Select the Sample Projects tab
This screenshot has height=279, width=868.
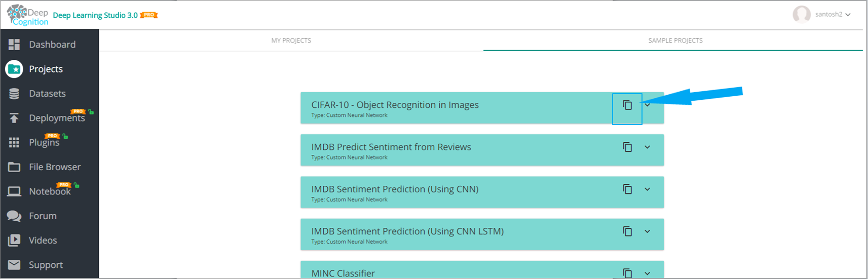[x=675, y=41]
